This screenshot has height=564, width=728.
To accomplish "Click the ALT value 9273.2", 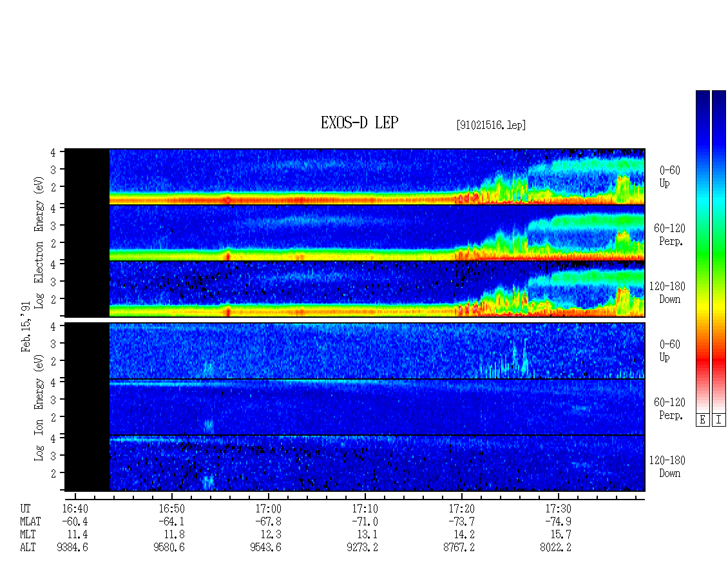I will tap(362, 548).
